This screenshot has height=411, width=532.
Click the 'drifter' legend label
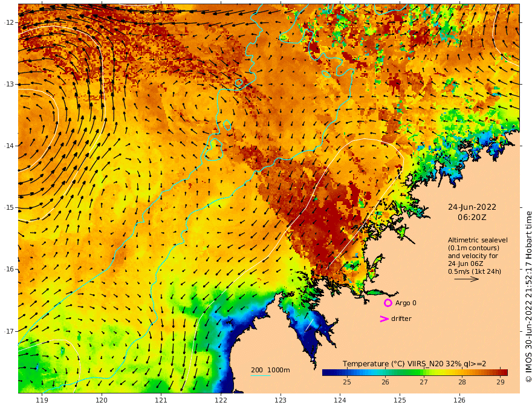pos(401,319)
